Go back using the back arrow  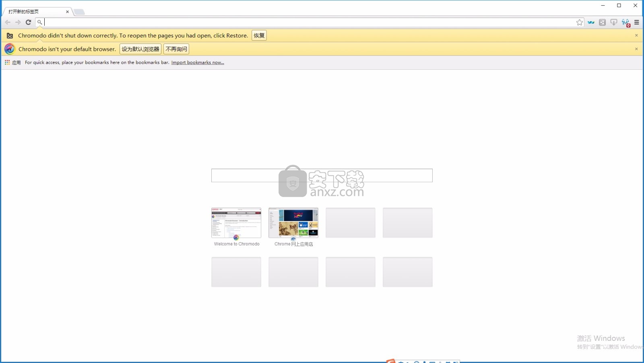coord(8,22)
